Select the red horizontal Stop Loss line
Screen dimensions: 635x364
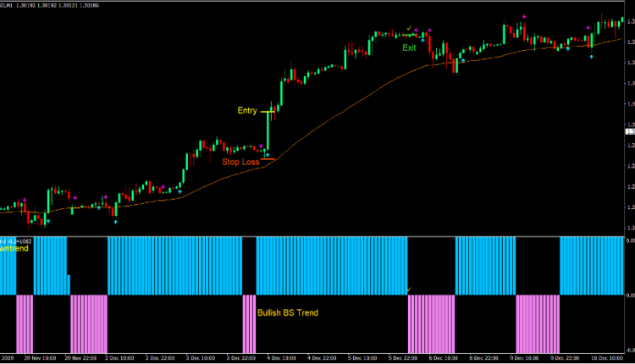[x=268, y=159]
